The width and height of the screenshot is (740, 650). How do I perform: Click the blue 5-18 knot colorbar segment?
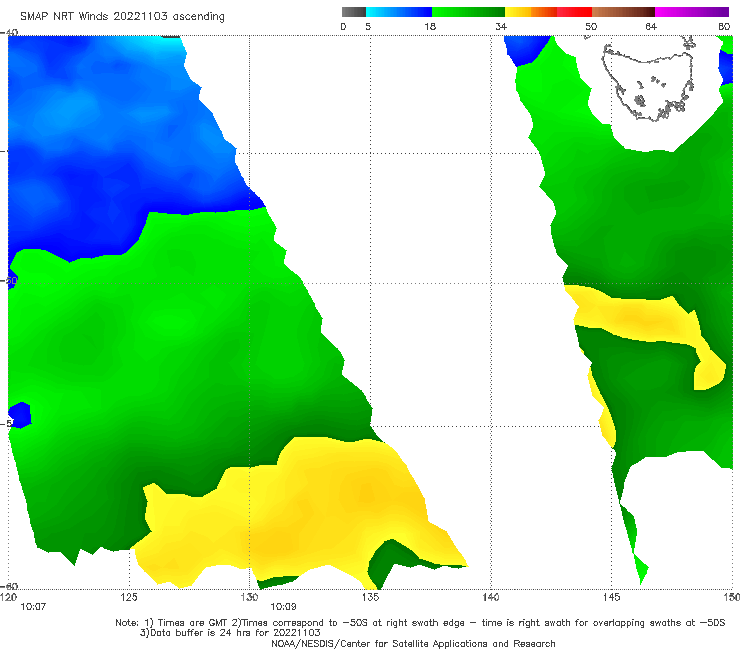pyautogui.click(x=399, y=12)
